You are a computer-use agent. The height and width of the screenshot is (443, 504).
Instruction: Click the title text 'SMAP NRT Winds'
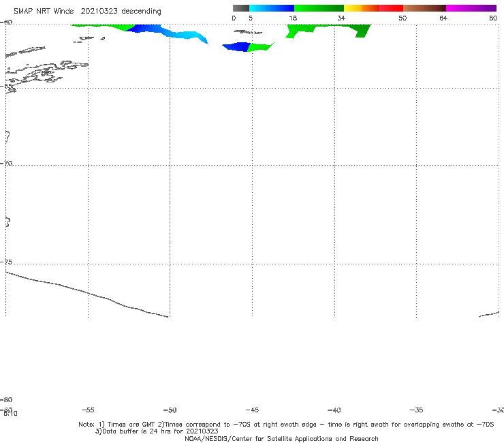coord(44,11)
